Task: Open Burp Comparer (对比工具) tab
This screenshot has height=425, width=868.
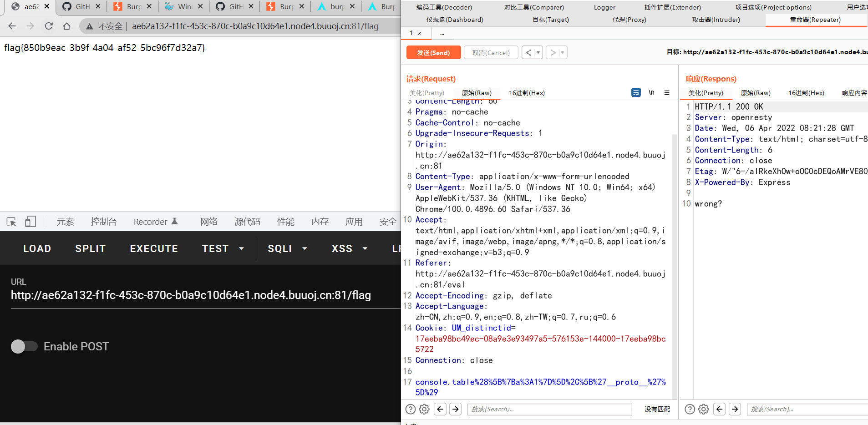Action: (x=533, y=7)
